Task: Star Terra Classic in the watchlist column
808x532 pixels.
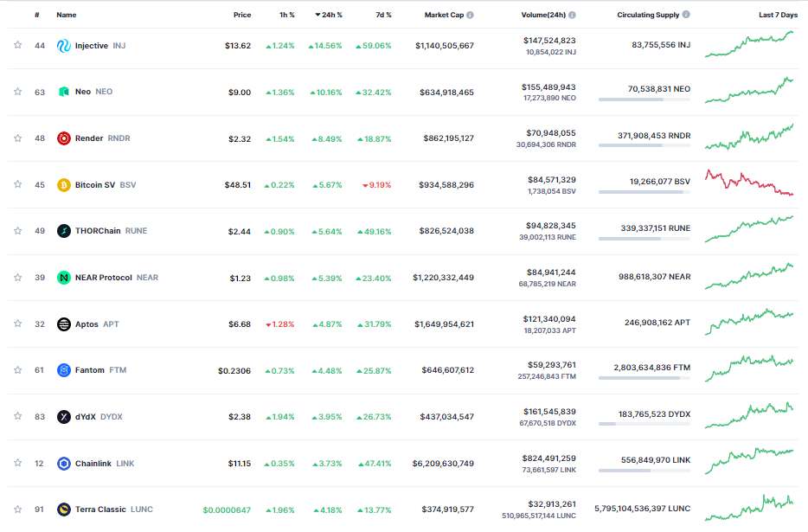Action: [x=17, y=510]
